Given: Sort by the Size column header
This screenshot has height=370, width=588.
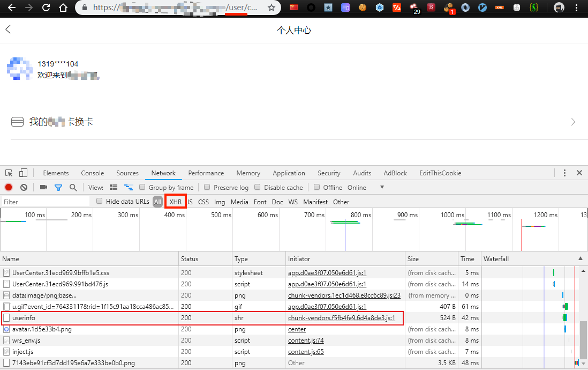Looking at the screenshot, I should 431,259.
